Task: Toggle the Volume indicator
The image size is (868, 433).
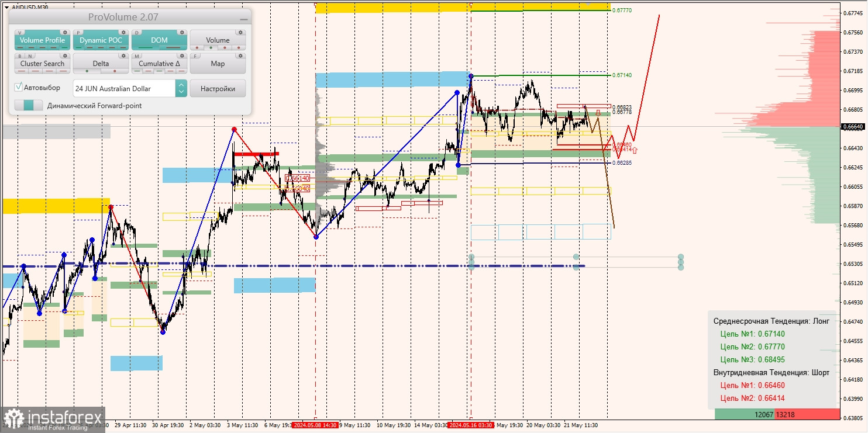Action: [x=218, y=40]
